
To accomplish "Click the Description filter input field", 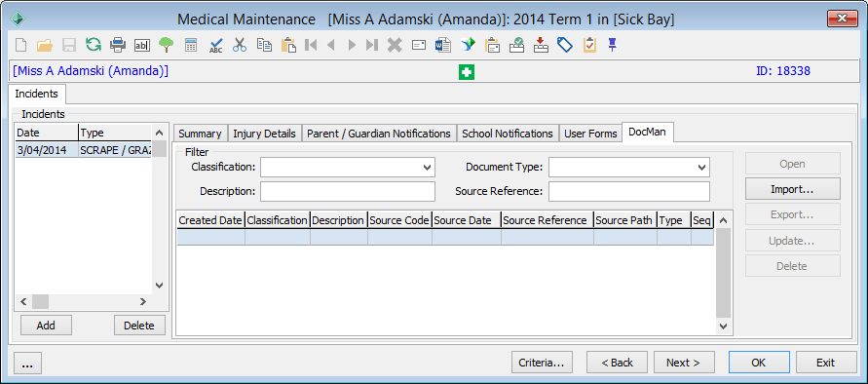I will pos(348,191).
